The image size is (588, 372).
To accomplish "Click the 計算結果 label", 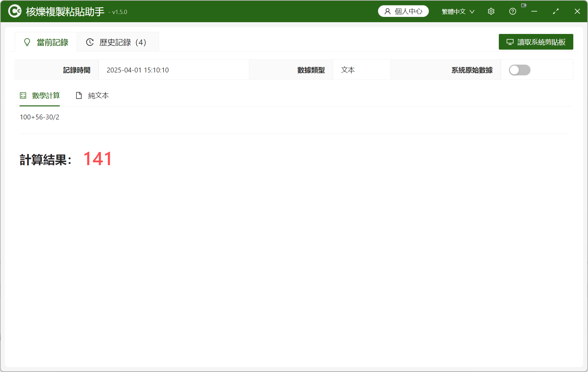I will coord(45,160).
